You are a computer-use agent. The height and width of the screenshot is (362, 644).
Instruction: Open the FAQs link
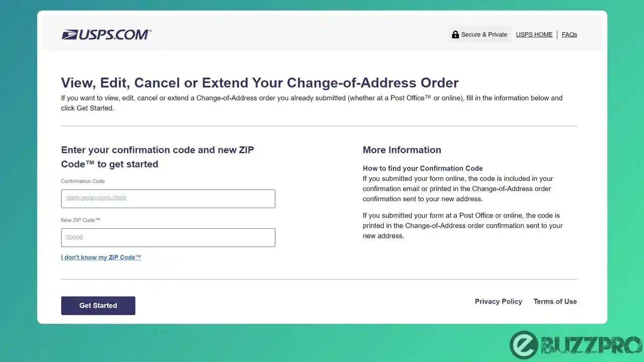click(569, 34)
